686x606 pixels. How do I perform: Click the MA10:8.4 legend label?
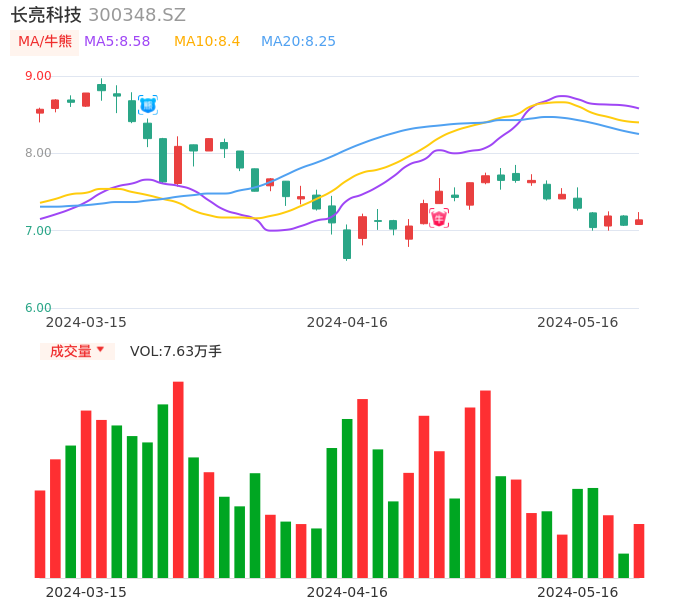pyautogui.click(x=207, y=42)
